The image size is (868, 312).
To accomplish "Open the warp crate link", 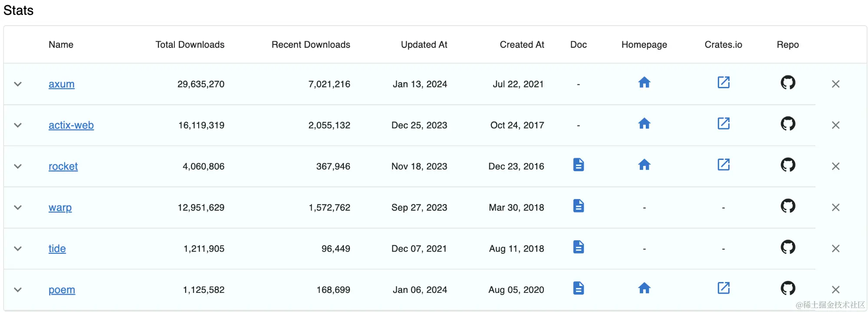I will click(x=60, y=208).
